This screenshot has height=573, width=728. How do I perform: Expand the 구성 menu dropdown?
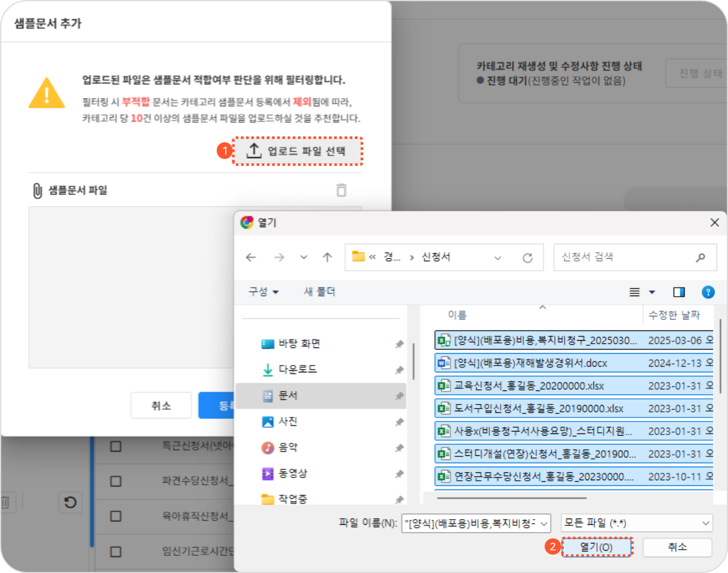click(x=263, y=292)
